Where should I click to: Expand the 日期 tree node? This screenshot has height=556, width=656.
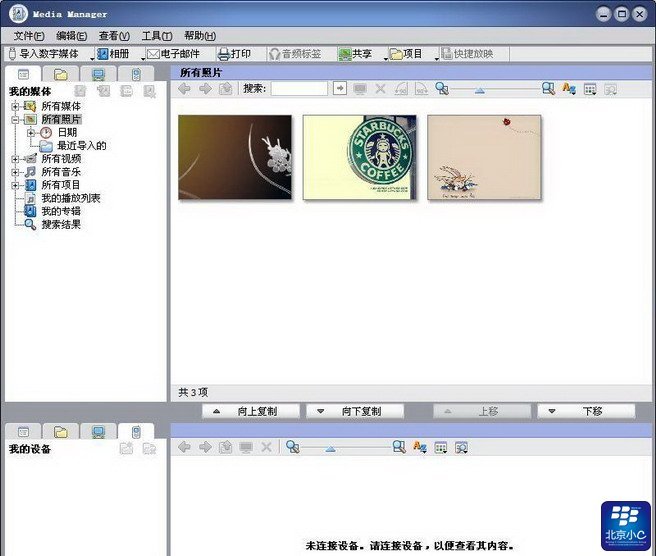[31, 133]
